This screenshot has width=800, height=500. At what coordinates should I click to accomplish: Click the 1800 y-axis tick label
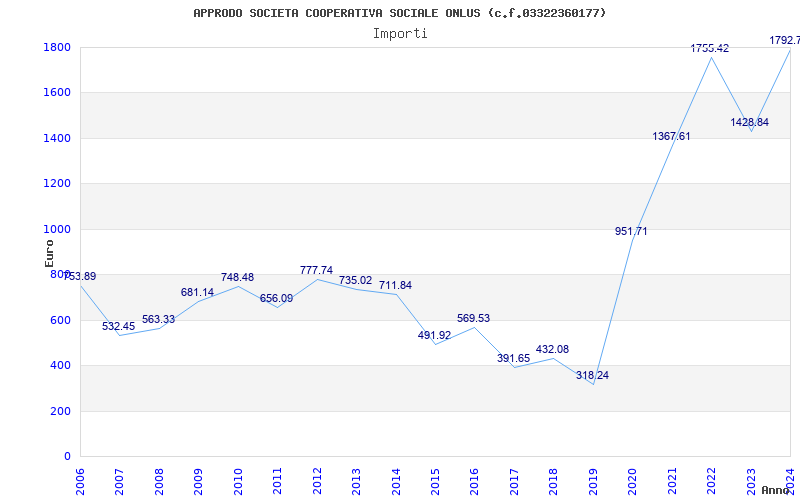click(x=56, y=48)
